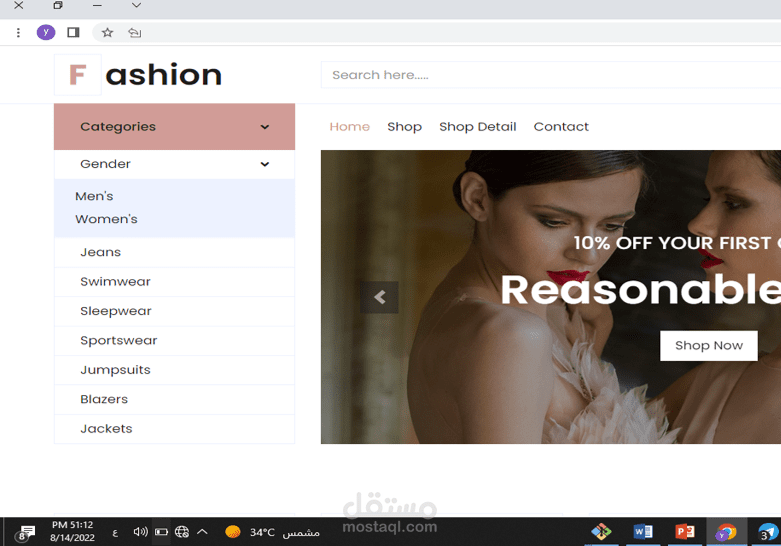Toggle the browser side panel icon
The image size is (781, 546).
coord(73,33)
